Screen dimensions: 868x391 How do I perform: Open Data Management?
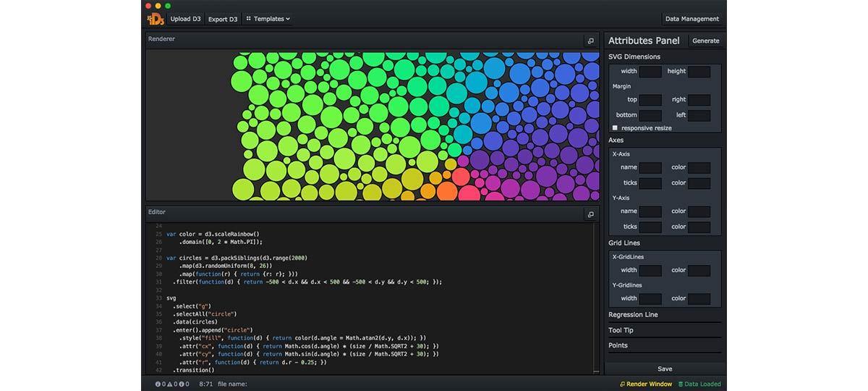point(692,19)
